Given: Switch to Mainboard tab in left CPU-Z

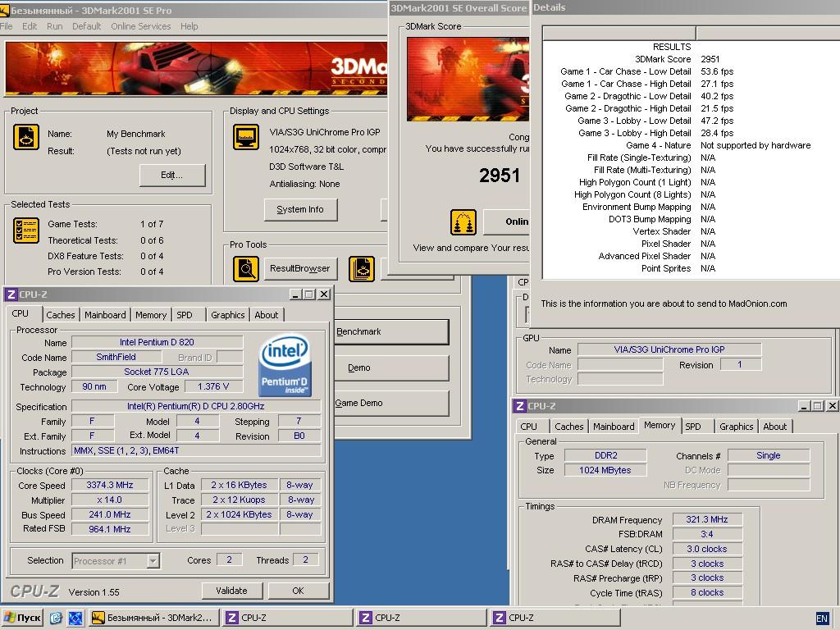Looking at the screenshot, I should coord(105,315).
